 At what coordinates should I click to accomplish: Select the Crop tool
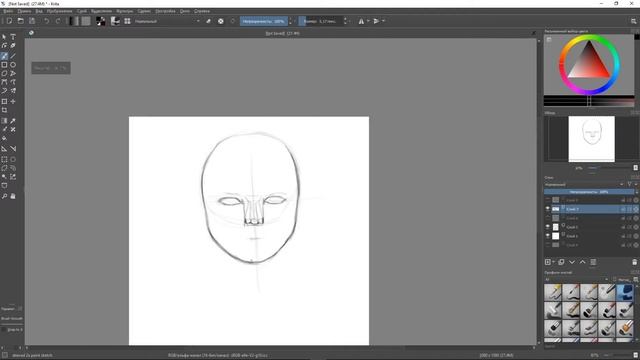click(x=4, y=110)
